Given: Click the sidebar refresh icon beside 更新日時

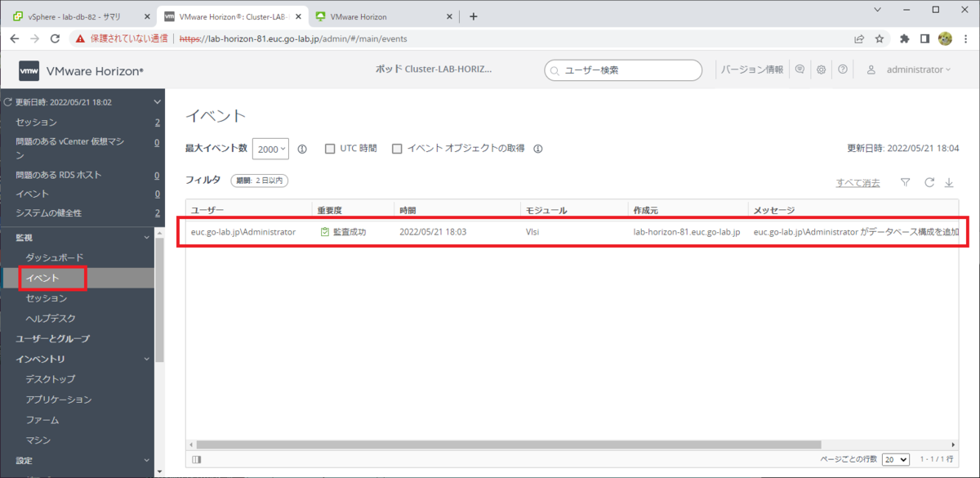Looking at the screenshot, I should pyautogui.click(x=8, y=102).
